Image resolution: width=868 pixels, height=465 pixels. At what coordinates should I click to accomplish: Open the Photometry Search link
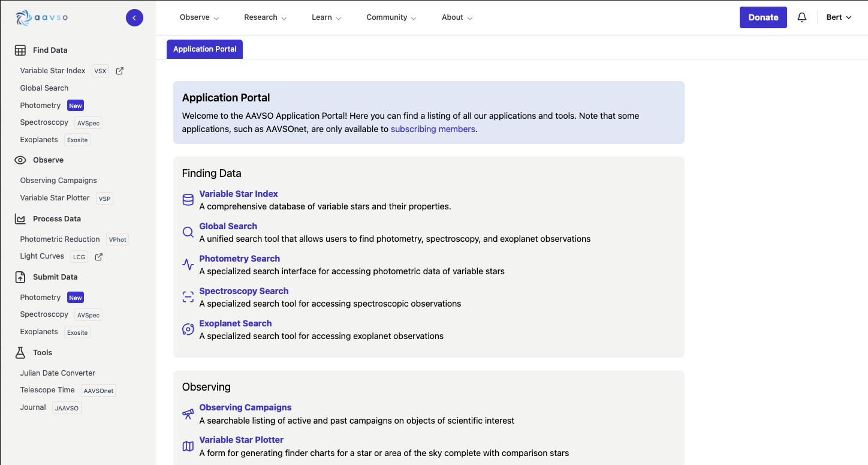click(x=240, y=259)
